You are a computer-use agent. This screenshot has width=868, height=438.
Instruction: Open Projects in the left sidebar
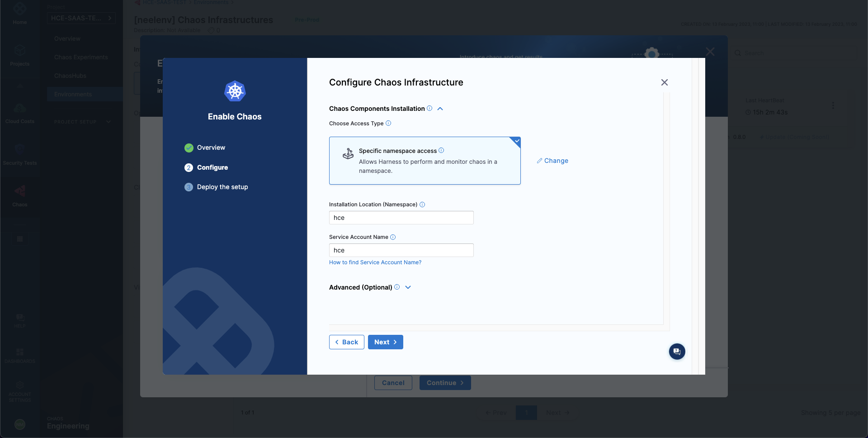(x=20, y=55)
